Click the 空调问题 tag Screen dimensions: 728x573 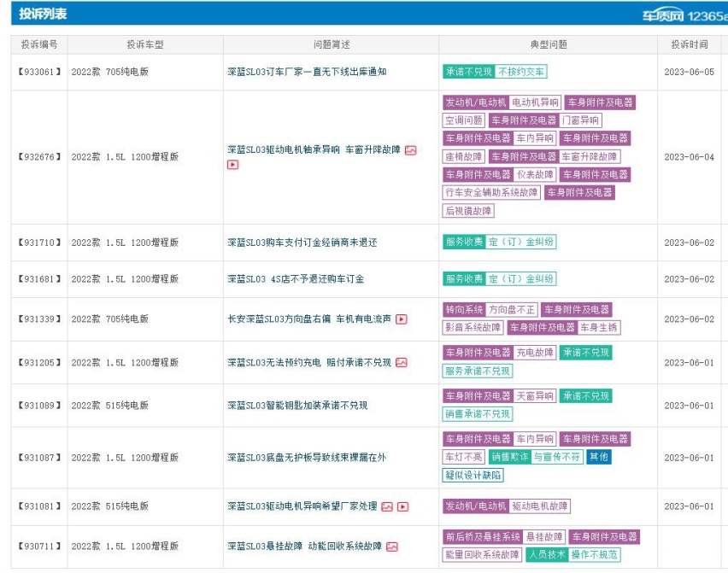pyautogui.click(x=464, y=120)
